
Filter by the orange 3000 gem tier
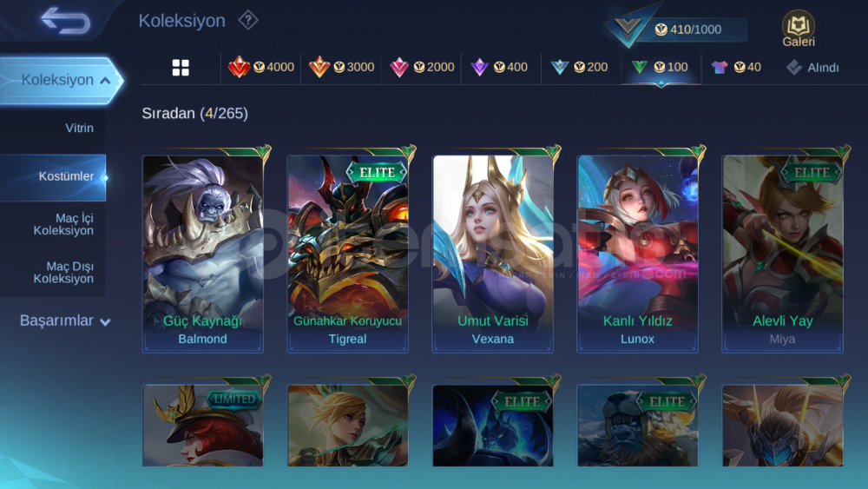(341, 67)
